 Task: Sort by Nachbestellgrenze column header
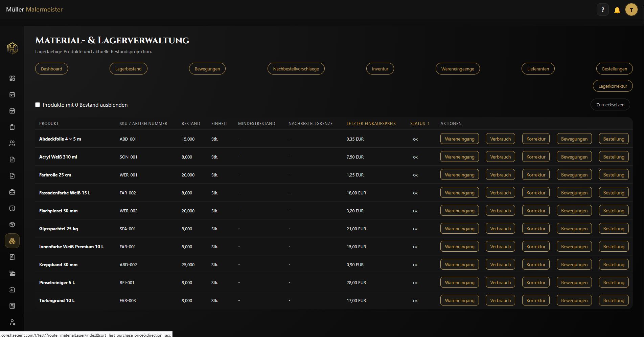click(310, 124)
